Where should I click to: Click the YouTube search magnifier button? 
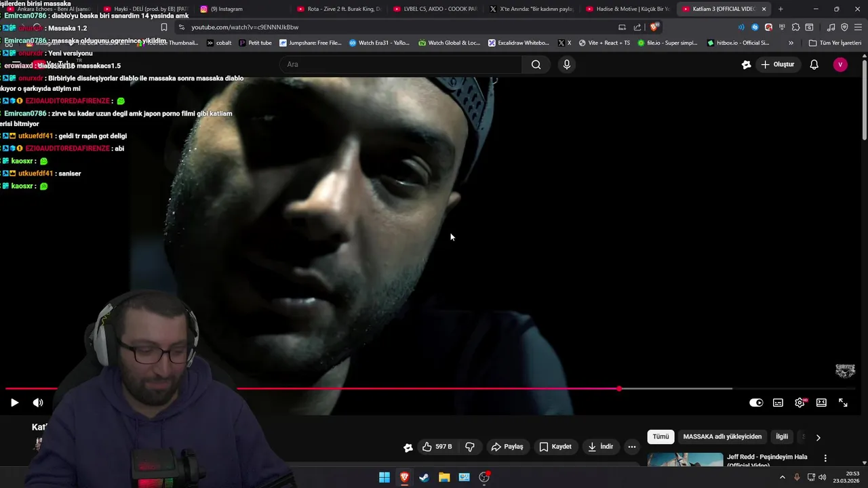click(536, 64)
